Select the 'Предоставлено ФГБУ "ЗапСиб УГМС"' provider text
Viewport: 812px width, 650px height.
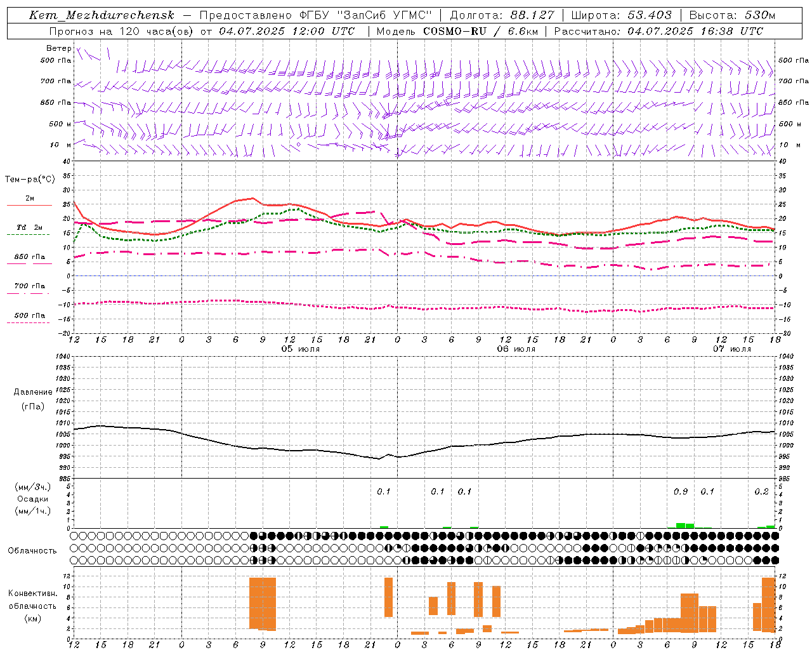click(x=316, y=15)
